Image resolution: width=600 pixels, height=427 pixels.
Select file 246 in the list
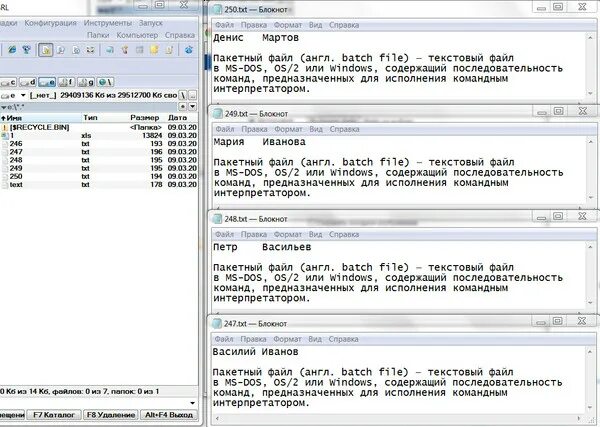click(99, 144)
